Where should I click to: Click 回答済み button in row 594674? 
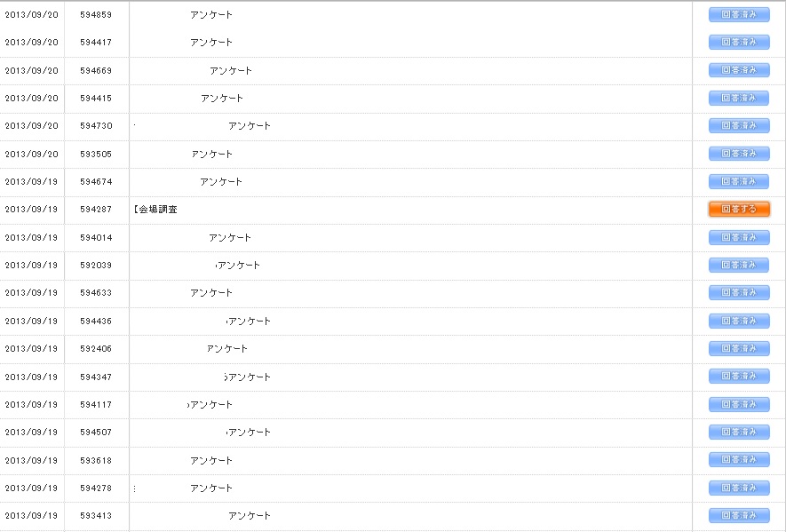click(739, 181)
